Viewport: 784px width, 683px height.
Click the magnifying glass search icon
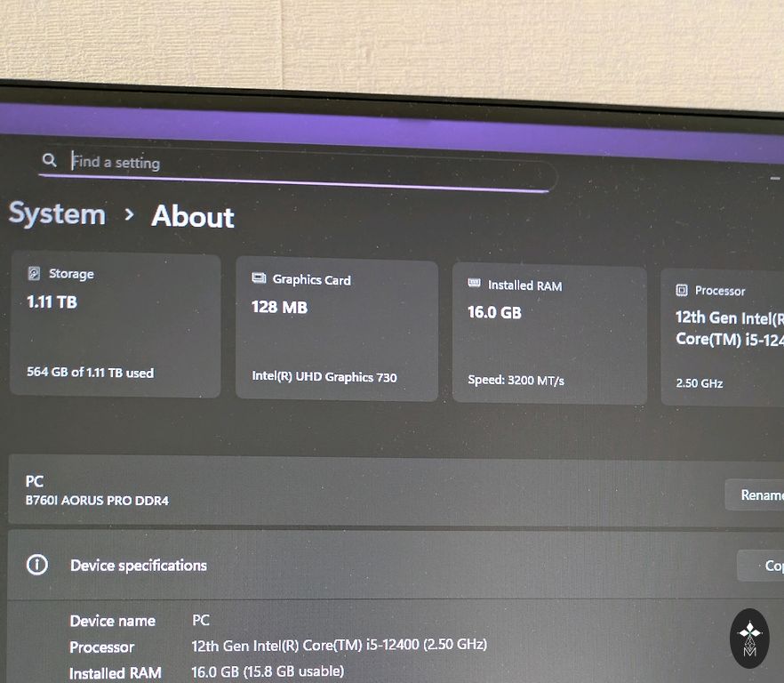pos(49,160)
